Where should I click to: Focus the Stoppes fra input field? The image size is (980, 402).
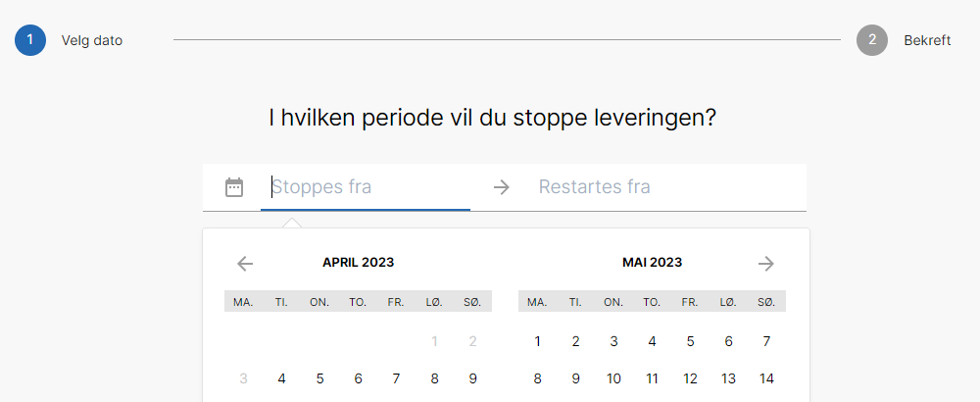click(x=367, y=187)
